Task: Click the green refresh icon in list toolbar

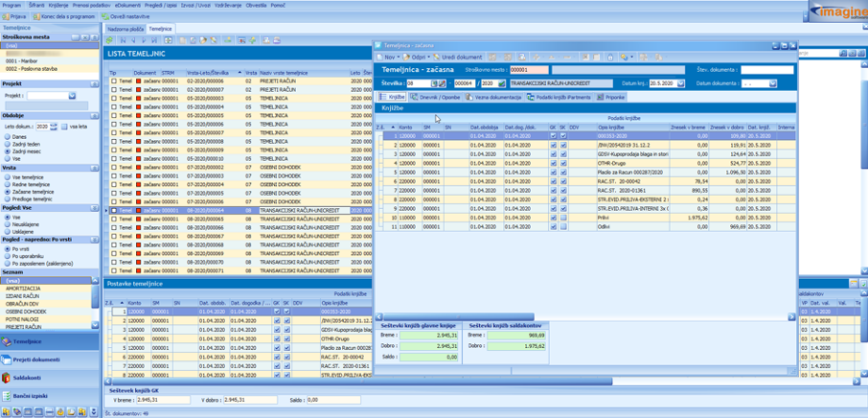Action: pyautogui.click(x=109, y=40)
